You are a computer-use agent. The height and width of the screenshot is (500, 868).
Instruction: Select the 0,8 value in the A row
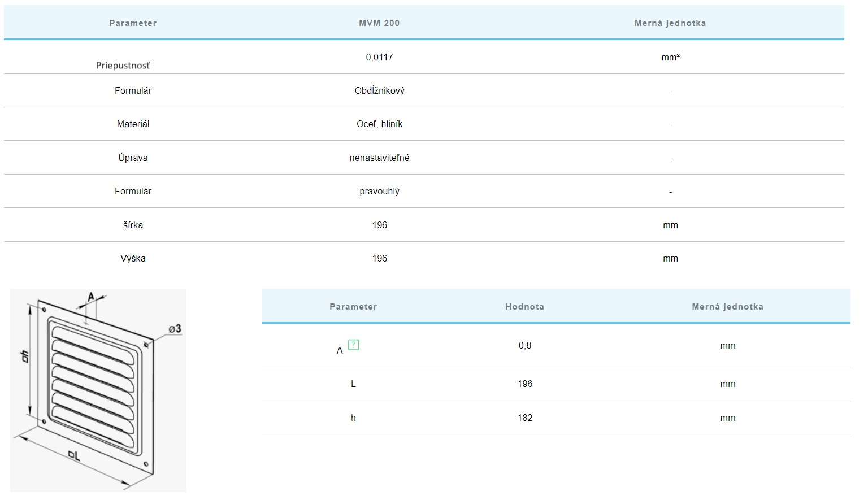524,345
